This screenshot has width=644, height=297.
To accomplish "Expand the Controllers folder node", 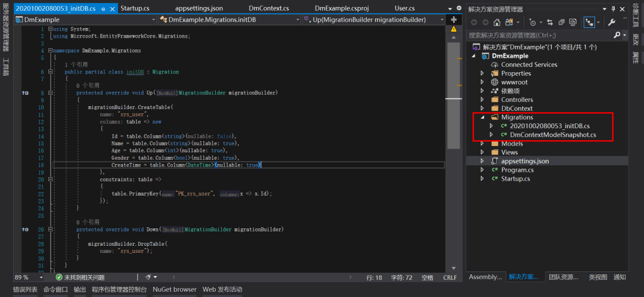I will [482, 100].
